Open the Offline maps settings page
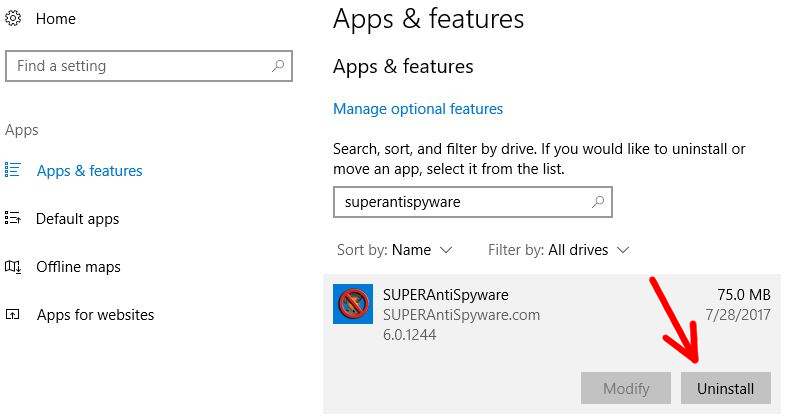Viewport: 804px width, 420px height. (x=78, y=267)
